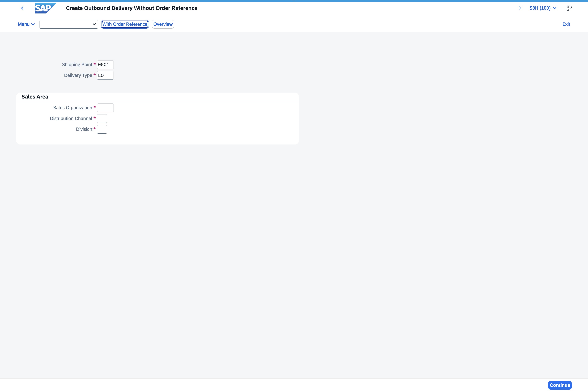588x392 pixels.
Task: Open the Menu dropdown
Action: coord(26,24)
